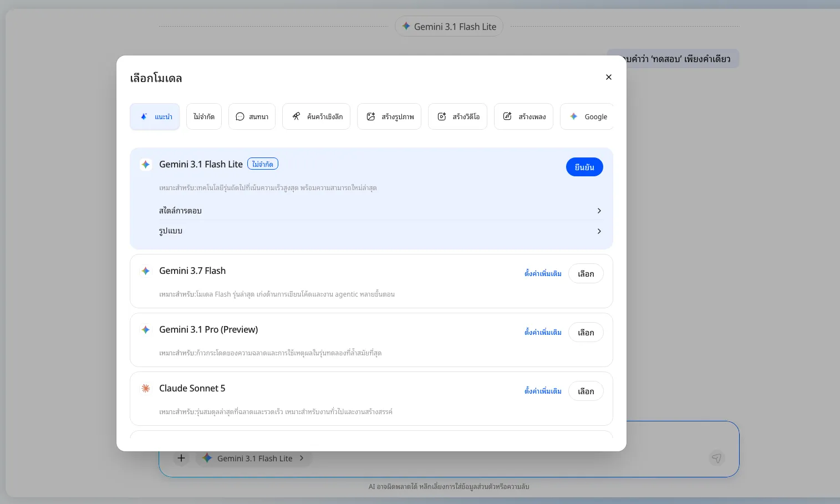Click the video icon on สร้างวิดีโอ tab

pos(442,116)
